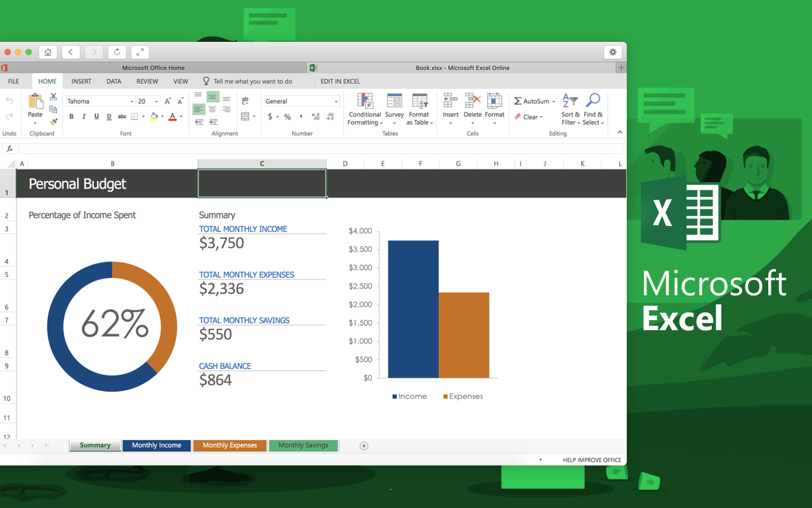Toggle underline formatting
Image resolution: width=812 pixels, height=508 pixels.
[x=96, y=116]
